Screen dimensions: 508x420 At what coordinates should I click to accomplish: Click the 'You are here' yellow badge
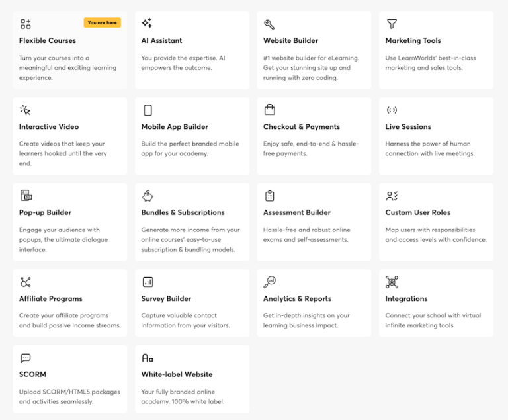[x=103, y=22]
